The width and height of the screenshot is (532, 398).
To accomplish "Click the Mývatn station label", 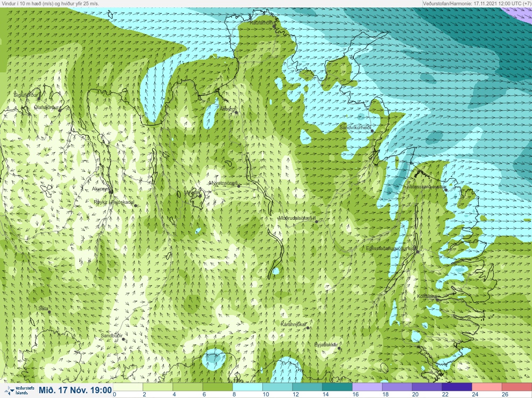I will click(192, 193).
